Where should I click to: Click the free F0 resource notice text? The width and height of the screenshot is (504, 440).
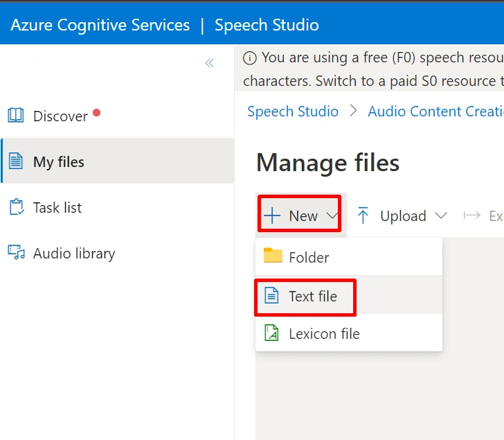click(374, 69)
